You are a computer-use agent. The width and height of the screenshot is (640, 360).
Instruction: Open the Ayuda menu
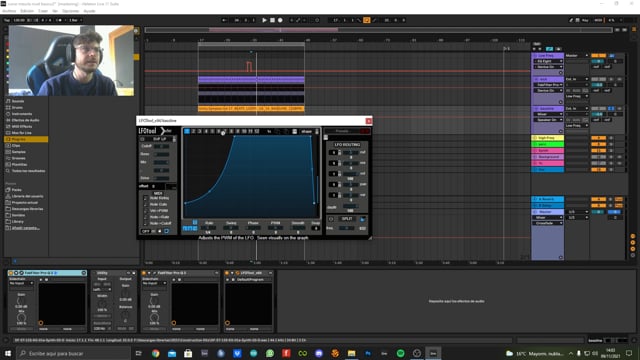point(89,11)
